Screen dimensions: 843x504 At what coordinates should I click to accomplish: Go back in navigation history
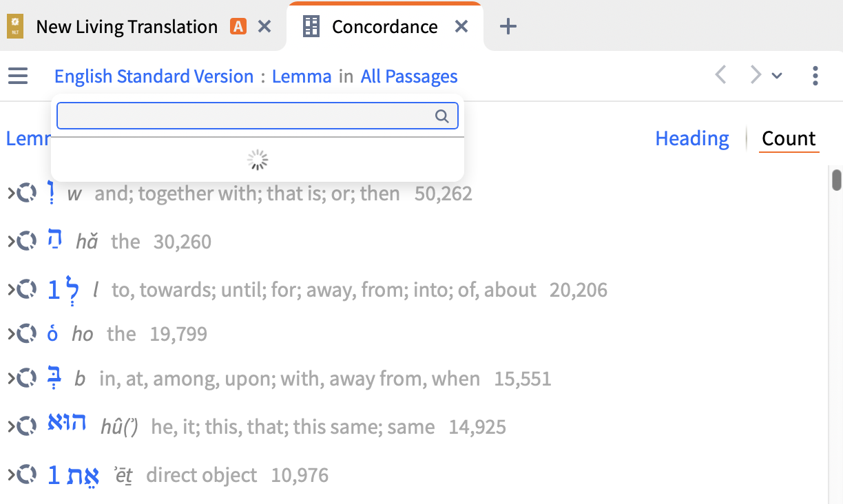[721, 75]
